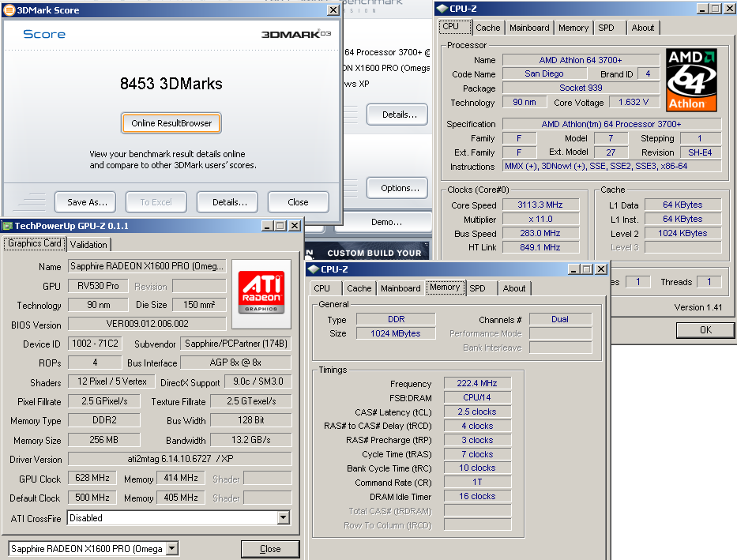Screen dimensions: 737x560
Task: Click the Package Socket 939 value
Action: pos(581,88)
